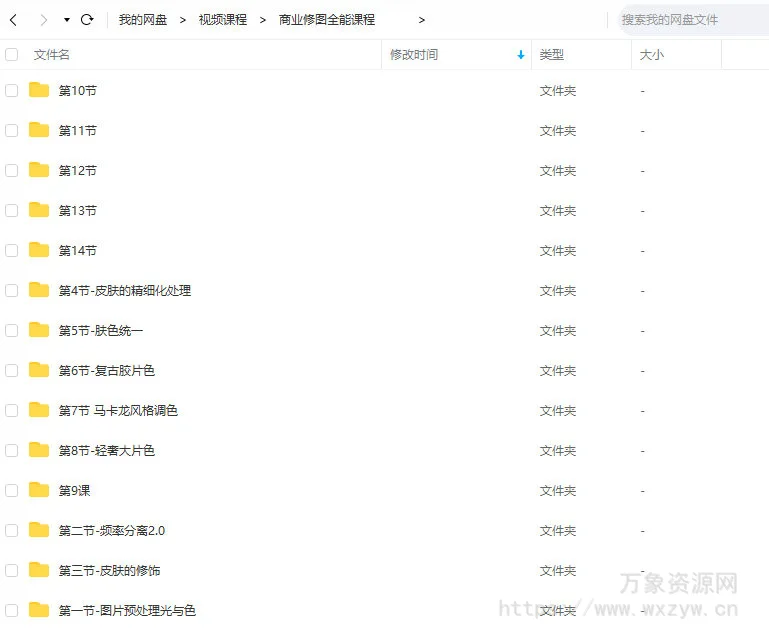Open folder name 第一节-图片预处理光与色
Viewport: 769px width, 643px height.
pyautogui.click(x=127, y=610)
